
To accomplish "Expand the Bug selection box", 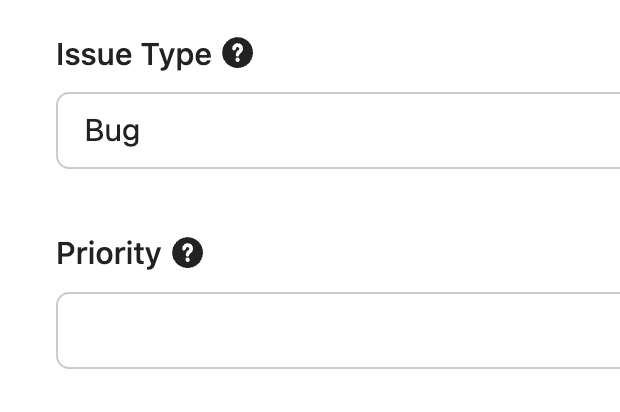I will point(338,130).
